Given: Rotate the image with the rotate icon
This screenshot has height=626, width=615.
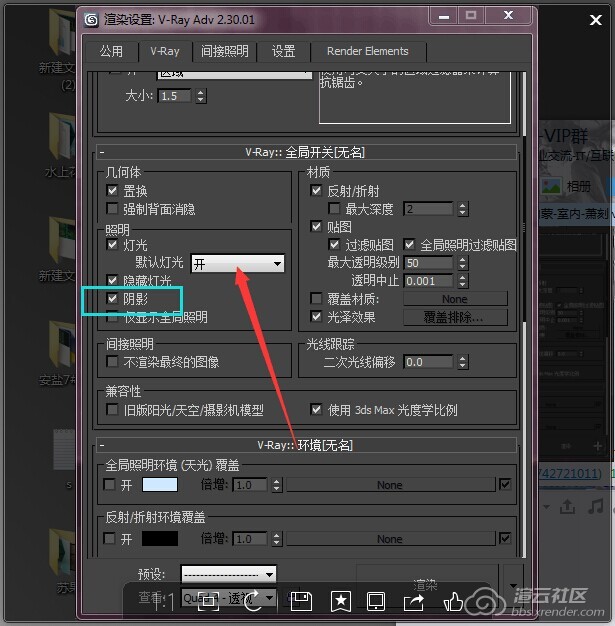Looking at the screenshot, I should click(x=253, y=601).
